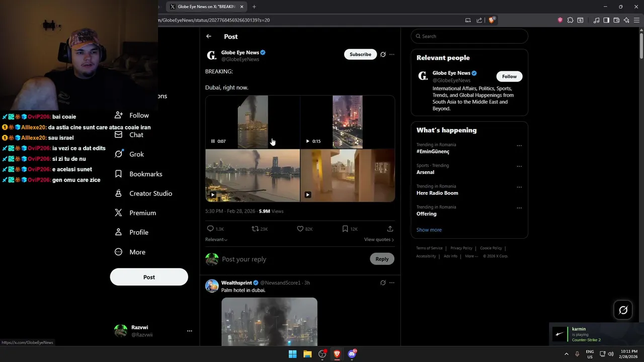The image size is (644, 362).
Task: Select the Globe Eye News on X tab
Action: point(206,7)
